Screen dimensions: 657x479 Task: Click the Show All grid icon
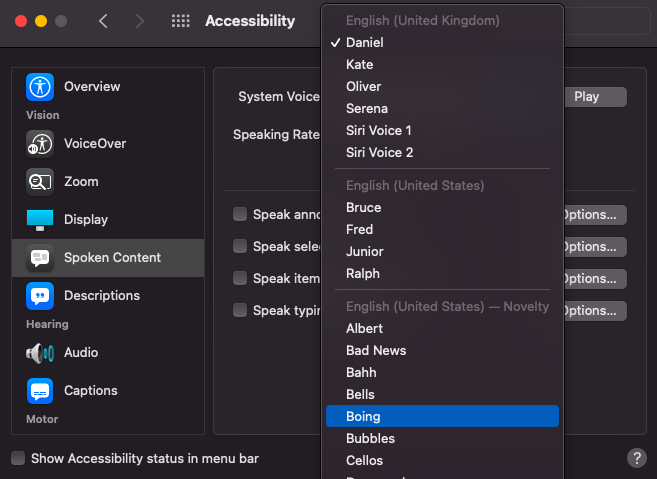pos(181,21)
